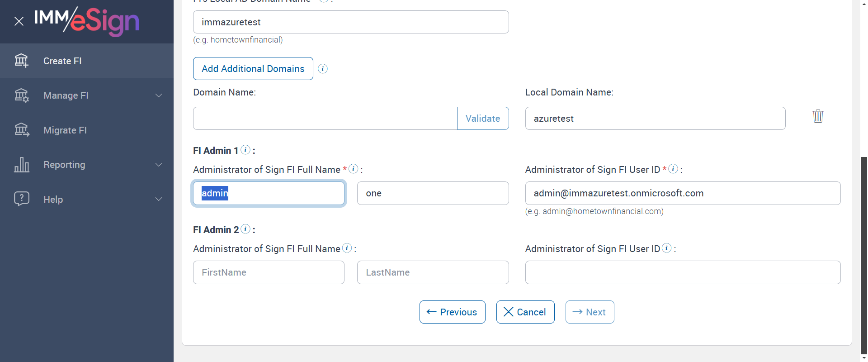The height and width of the screenshot is (362, 868).
Task: Click the IMM eSign logo
Action: point(87,21)
